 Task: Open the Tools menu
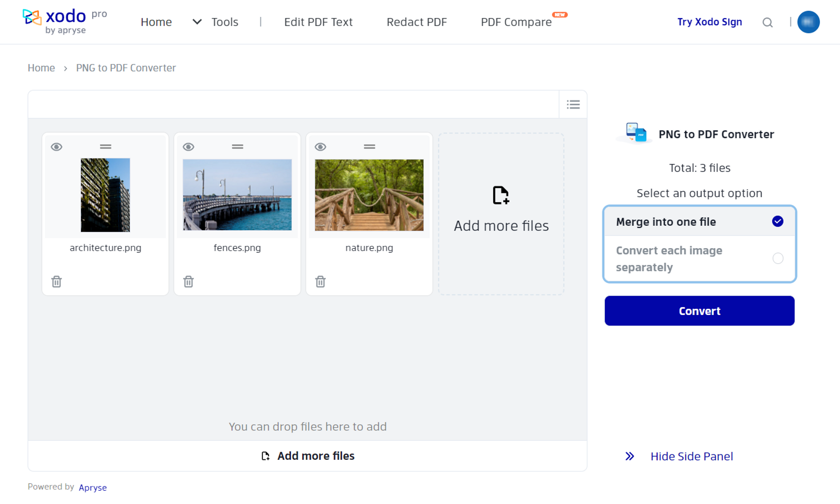pos(225,22)
